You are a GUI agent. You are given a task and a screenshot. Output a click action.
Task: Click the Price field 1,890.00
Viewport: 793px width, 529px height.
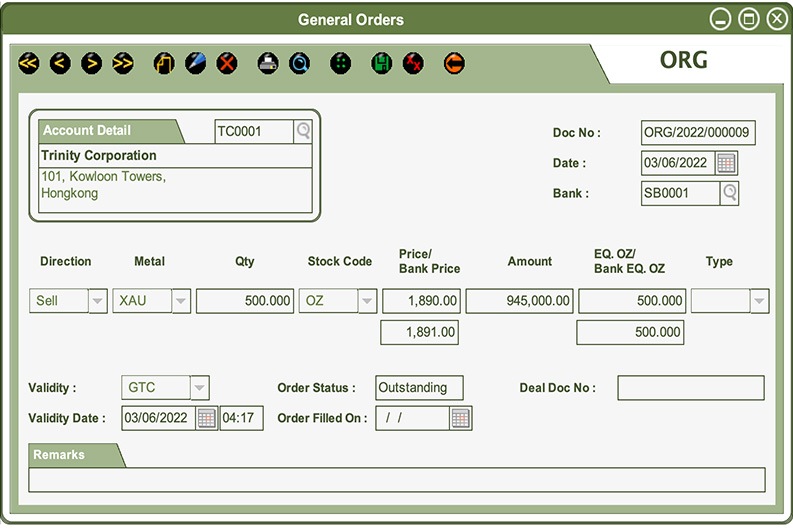coord(421,301)
